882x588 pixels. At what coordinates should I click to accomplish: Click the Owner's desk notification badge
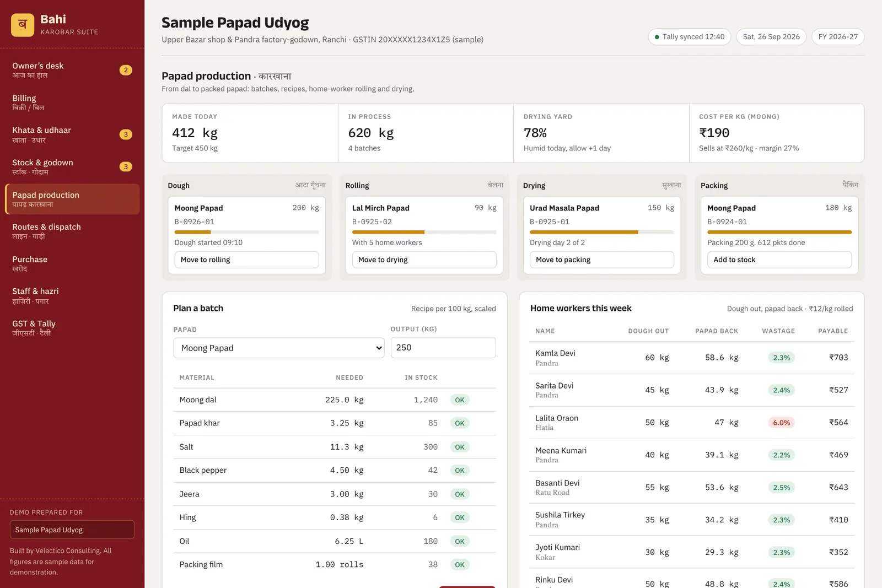pos(126,70)
